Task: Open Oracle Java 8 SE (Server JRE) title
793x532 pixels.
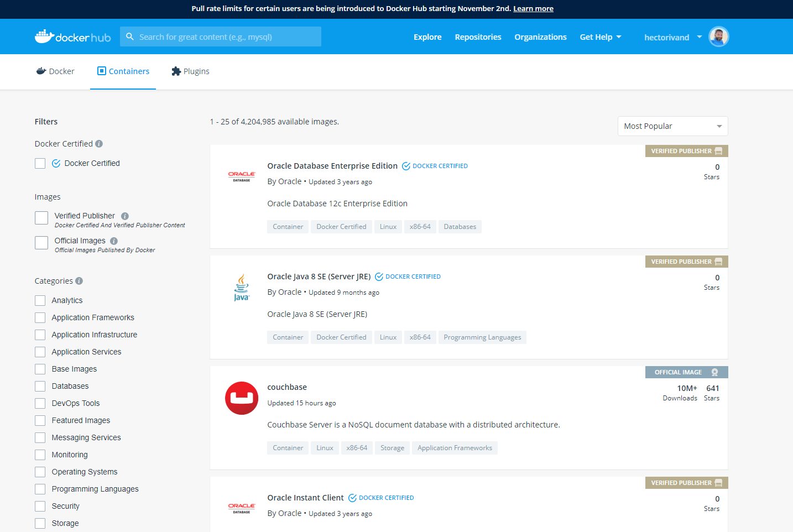Action: click(319, 277)
